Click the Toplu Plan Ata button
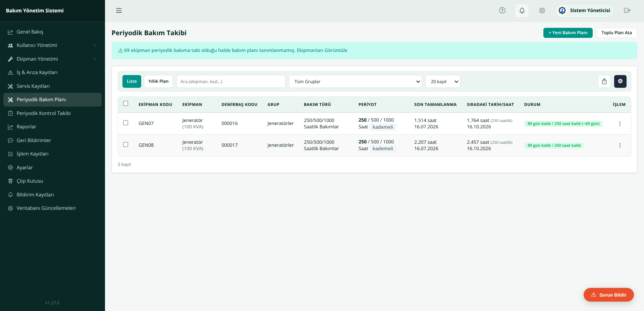Viewport: 644px width, 311px height. click(616, 33)
